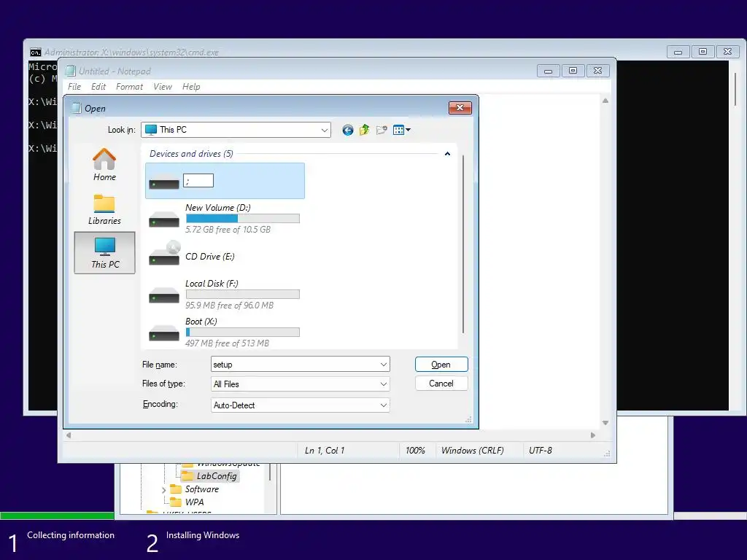The image size is (747, 560).
Task: Click Notepad scroll up arrow
Action: click(605, 101)
